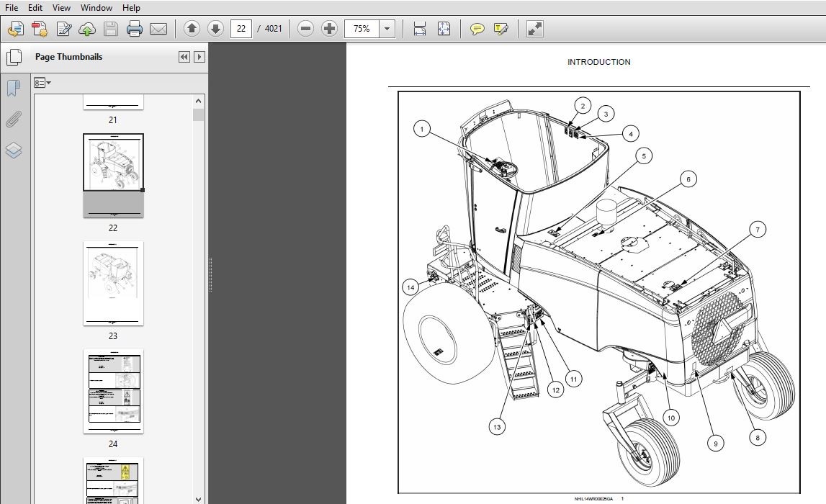
Task: Click the thumbnails scrollbar thumb
Action: click(x=198, y=114)
